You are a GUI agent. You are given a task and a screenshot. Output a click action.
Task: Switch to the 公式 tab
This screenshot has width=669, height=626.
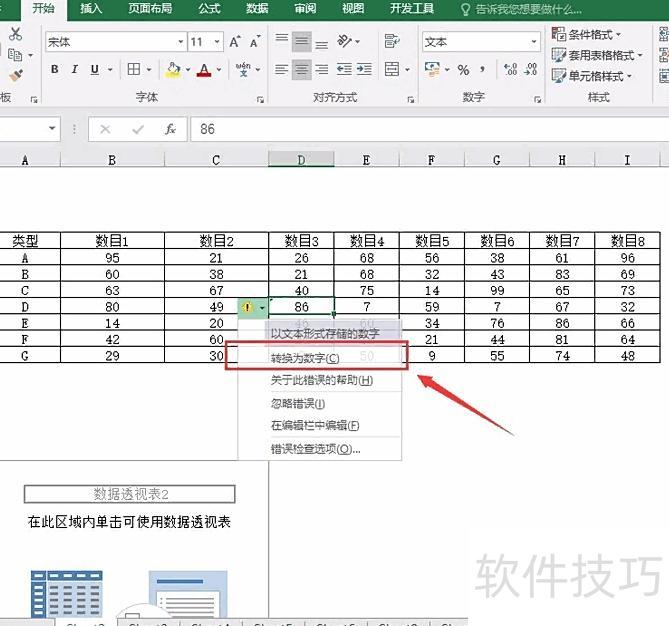pyautogui.click(x=209, y=9)
